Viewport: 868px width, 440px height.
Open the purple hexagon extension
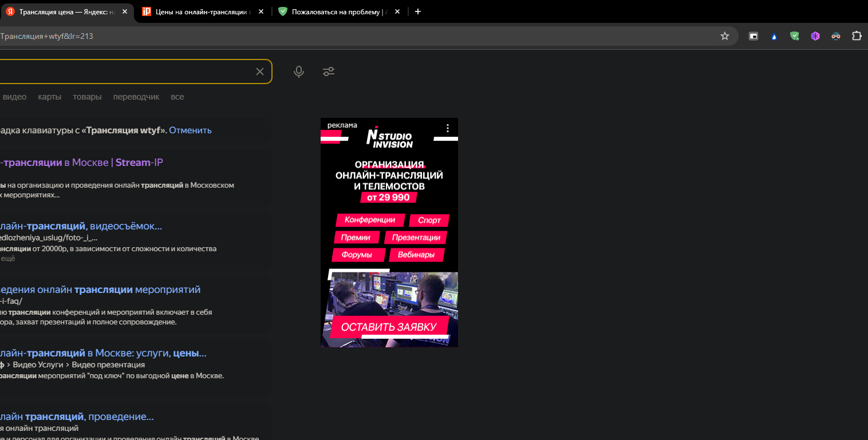pyautogui.click(x=815, y=35)
